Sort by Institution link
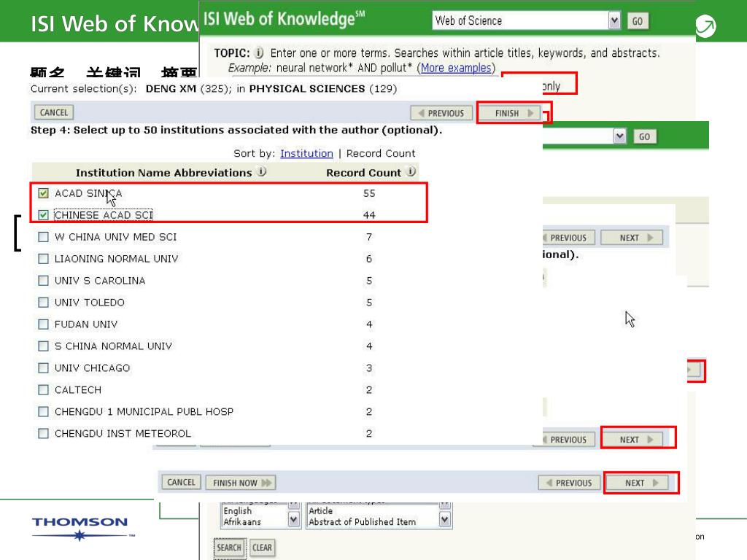Image resolution: width=747 pixels, height=560 pixels. point(307,153)
